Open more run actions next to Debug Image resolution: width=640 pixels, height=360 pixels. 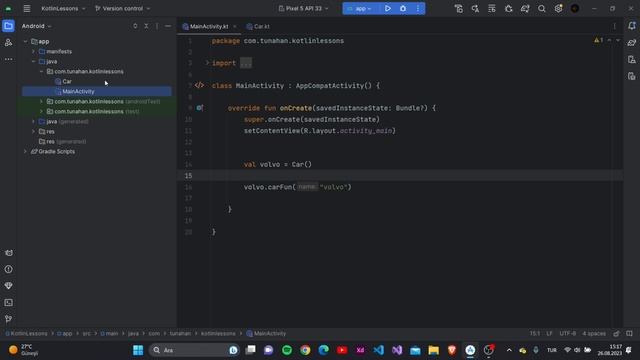pyautogui.click(x=418, y=8)
